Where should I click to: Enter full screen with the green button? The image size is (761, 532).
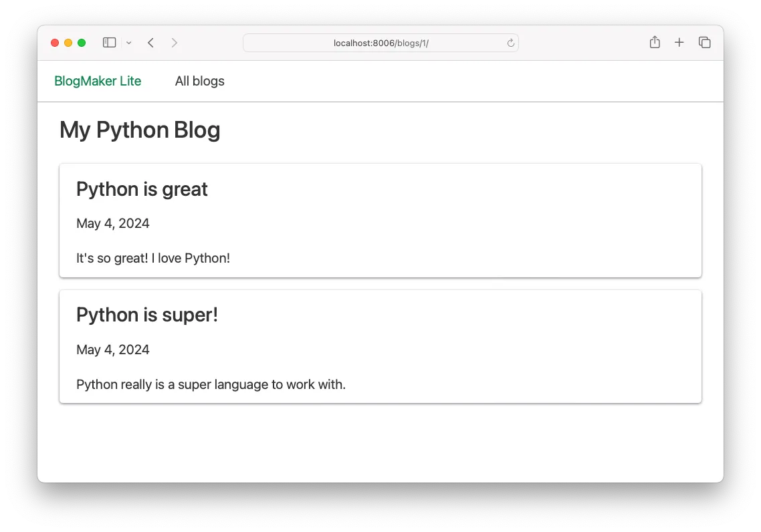pyautogui.click(x=82, y=42)
